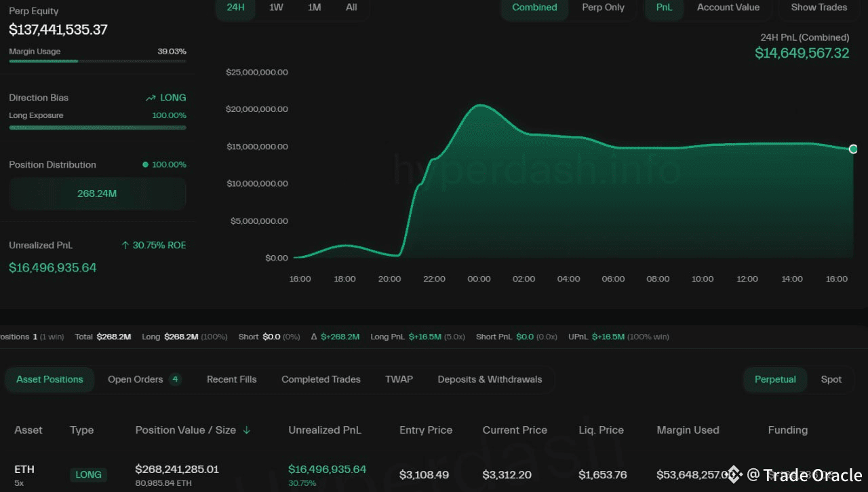Click the chart's end-point circle marker

coord(853,149)
